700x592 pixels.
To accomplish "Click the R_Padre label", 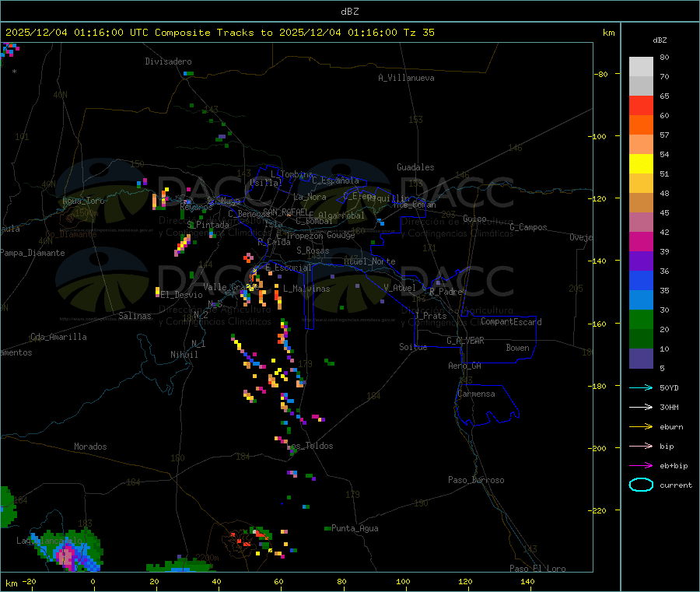I will [x=446, y=292].
